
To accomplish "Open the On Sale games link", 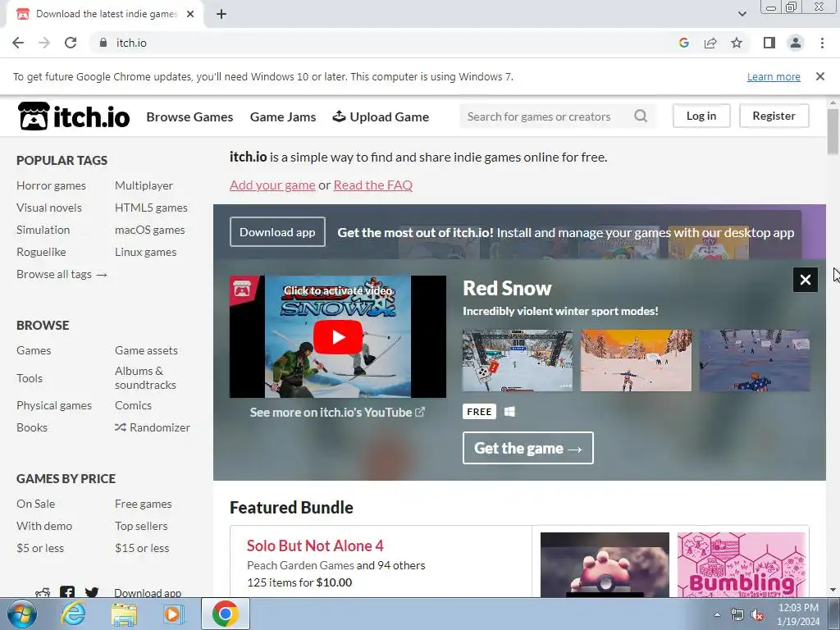I will coord(35,504).
